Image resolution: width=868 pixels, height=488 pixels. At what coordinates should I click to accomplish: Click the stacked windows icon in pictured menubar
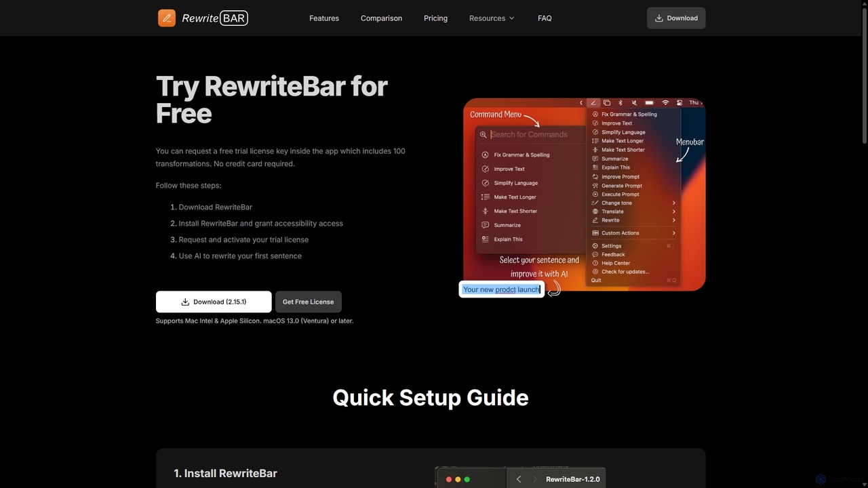607,103
